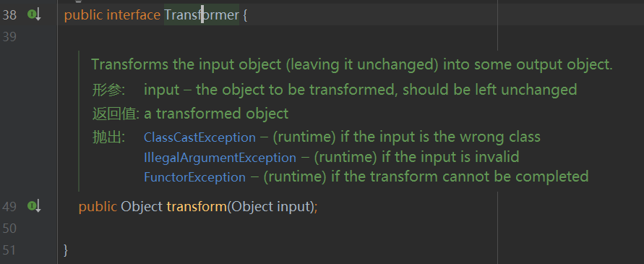Click the Object return type of transform

click(141, 206)
